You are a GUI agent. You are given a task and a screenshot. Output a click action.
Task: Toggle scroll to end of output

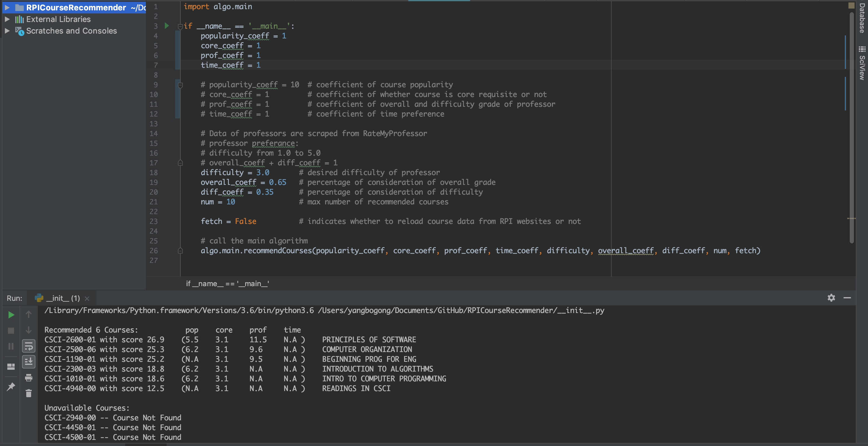[x=29, y=362]
